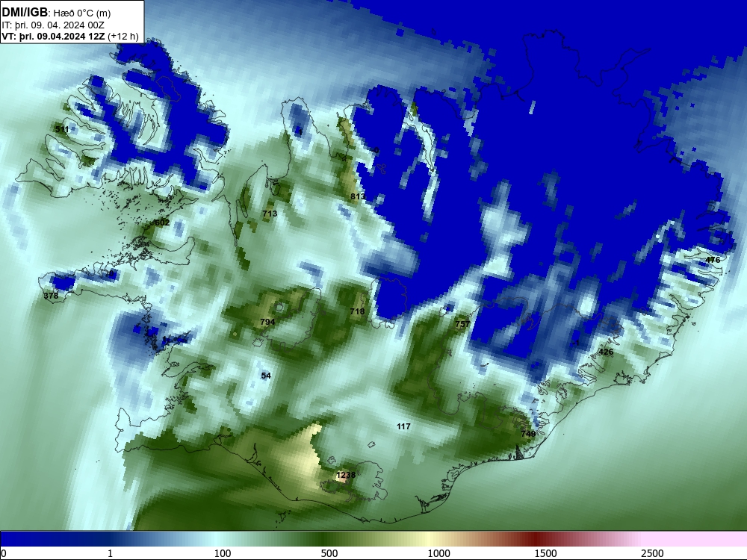Click the 511 value in Westfjords
747x560 pixels.
tap(62, 129)
